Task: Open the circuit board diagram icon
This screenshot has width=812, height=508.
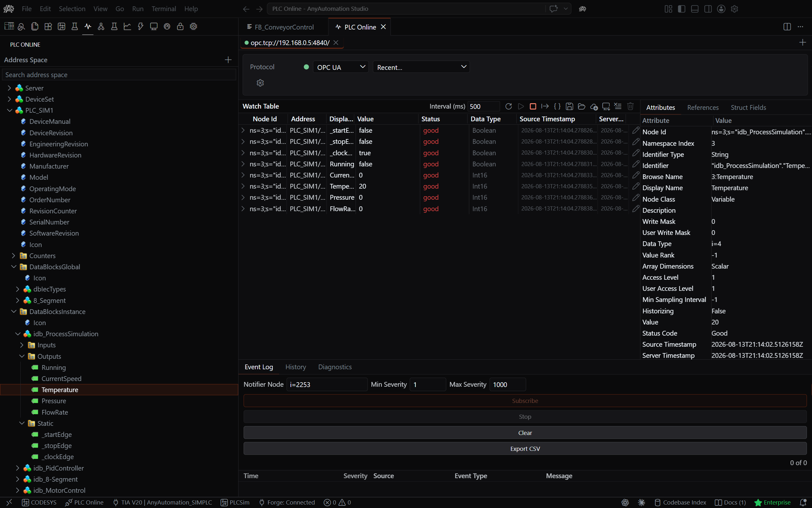Action: click(62, 27)
